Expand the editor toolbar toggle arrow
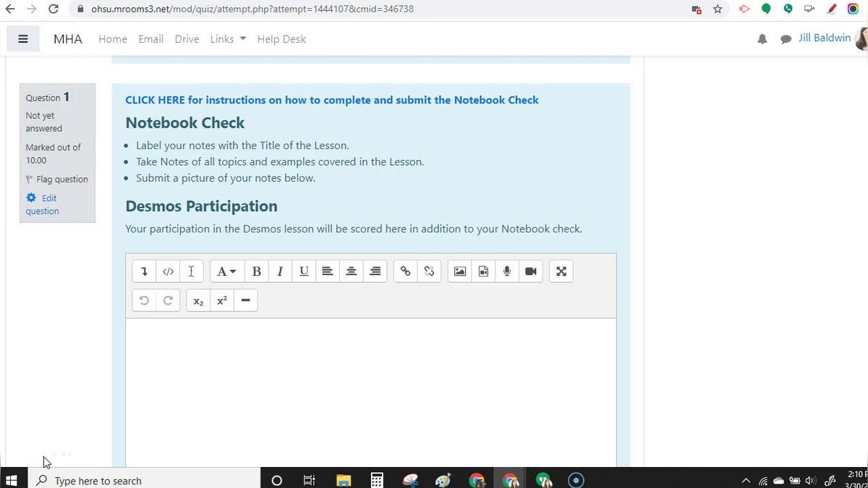This screenshot has height=488, width=868. [x=144, y=272]
